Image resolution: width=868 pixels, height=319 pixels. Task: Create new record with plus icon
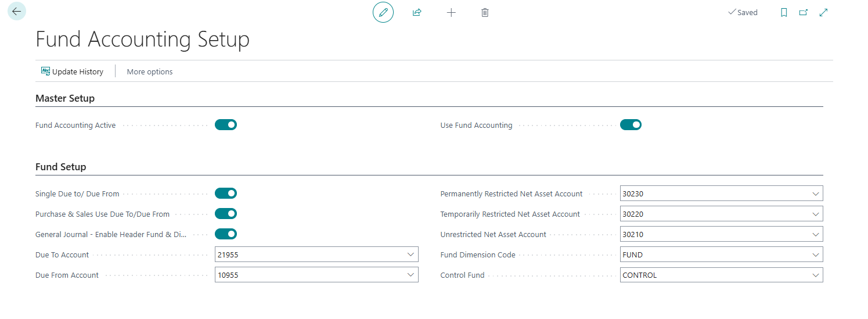[x=451, y=12]
